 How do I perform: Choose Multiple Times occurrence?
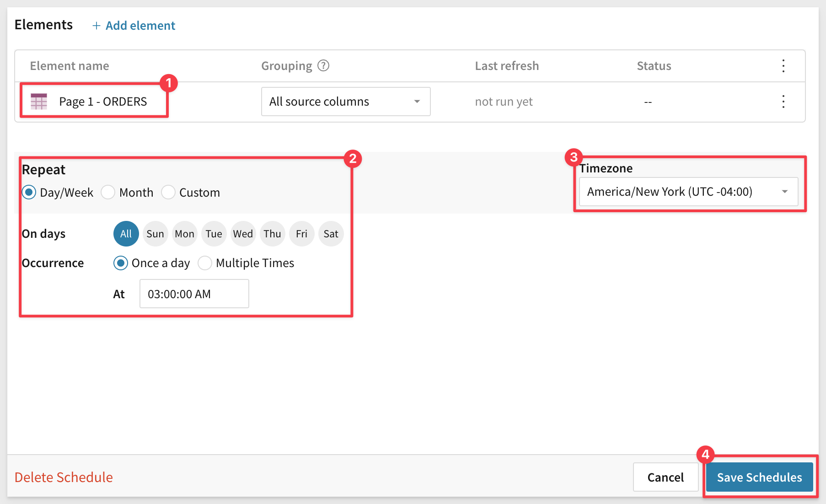coord(205,263)
